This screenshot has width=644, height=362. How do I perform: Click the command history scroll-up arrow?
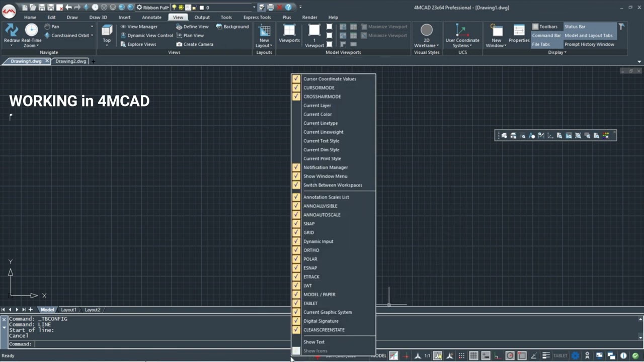tap(640, 319)
